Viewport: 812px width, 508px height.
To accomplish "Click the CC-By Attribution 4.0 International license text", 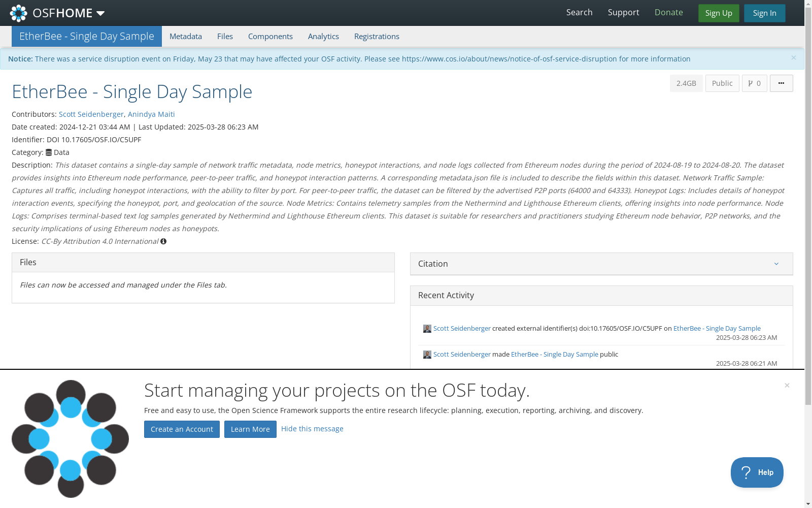I will 100,241.
